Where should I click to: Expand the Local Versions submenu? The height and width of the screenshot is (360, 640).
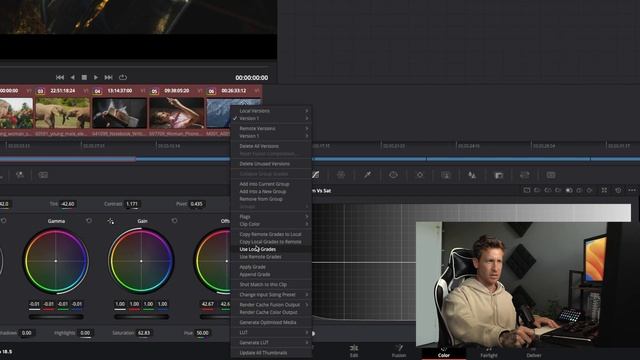click(271, 111)
